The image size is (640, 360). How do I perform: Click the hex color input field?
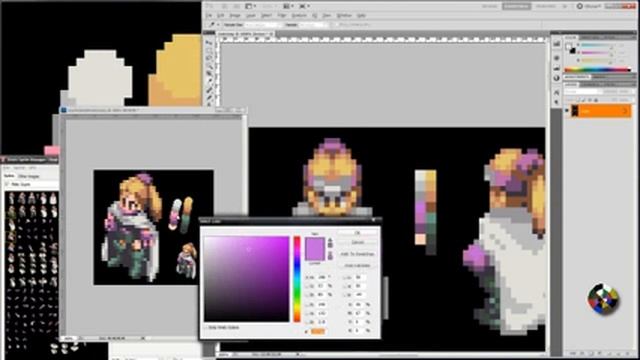pos(318,331)
